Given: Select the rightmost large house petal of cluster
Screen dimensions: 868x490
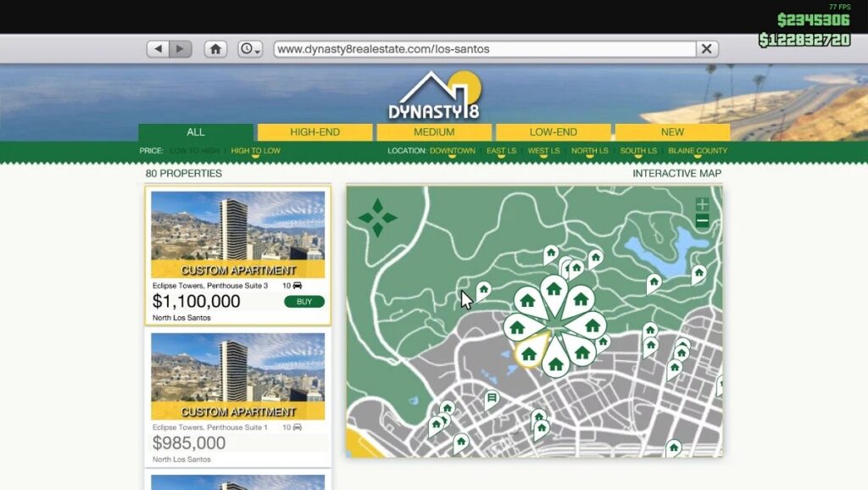Looking at the screenshot, I should click(591, 325).
